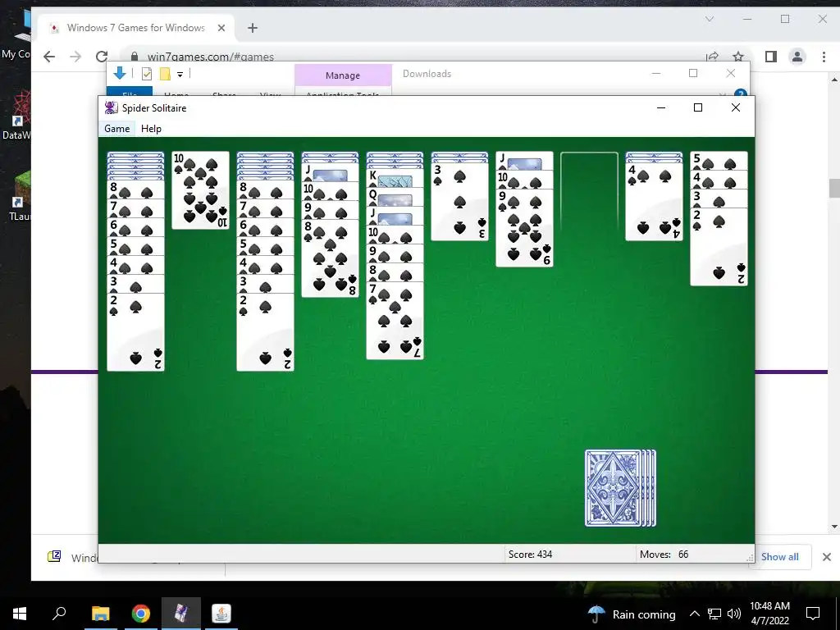Pick the Jack at the top of the seventh column
Viewport: 840px width, 630px height.
(524, 161)
